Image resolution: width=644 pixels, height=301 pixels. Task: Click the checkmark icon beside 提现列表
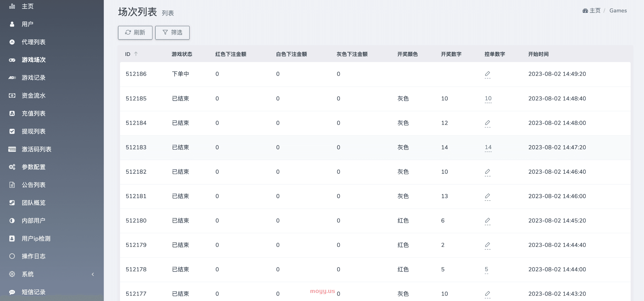(12, 131)
